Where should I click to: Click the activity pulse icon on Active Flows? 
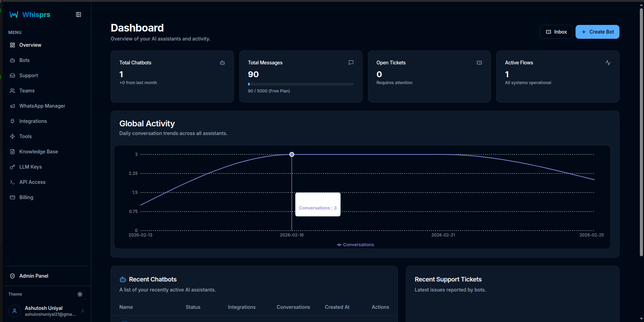point(608,63)
